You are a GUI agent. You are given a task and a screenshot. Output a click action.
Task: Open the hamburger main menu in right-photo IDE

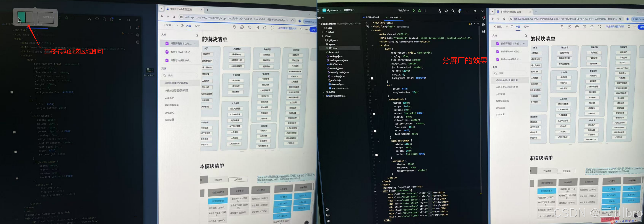point(318,11)
